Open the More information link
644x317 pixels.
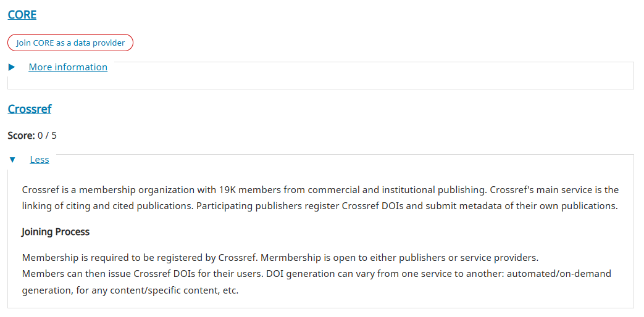tap(68, 67)
